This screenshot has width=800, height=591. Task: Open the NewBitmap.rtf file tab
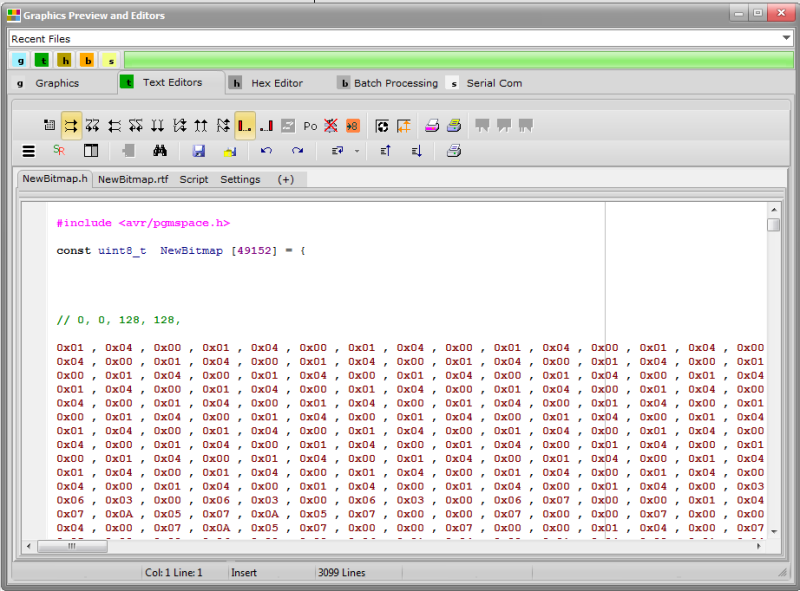133,179
